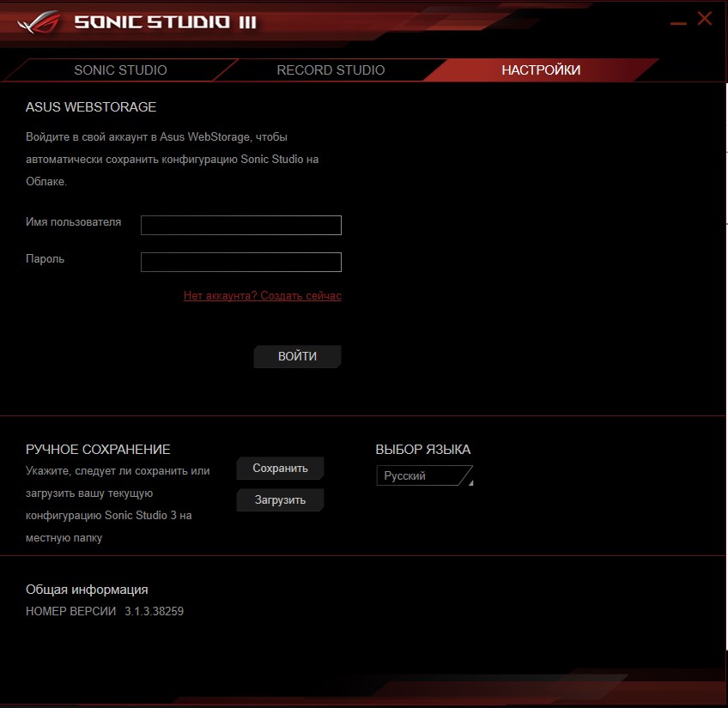Click the ВОЙТИ login button
This screenshot has width=728, height=708.
(x=297, y=356)
